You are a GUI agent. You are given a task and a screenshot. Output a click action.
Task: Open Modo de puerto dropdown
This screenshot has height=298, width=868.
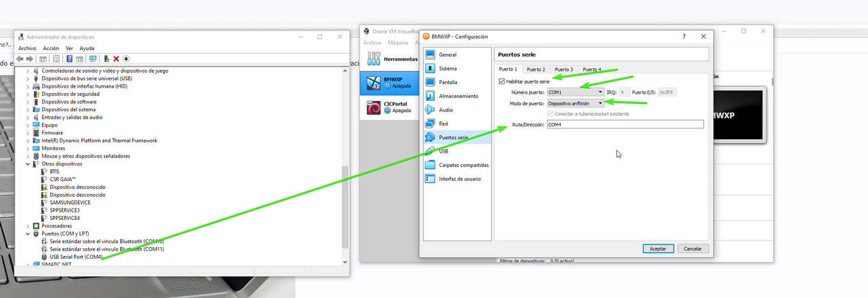point(575,103)
